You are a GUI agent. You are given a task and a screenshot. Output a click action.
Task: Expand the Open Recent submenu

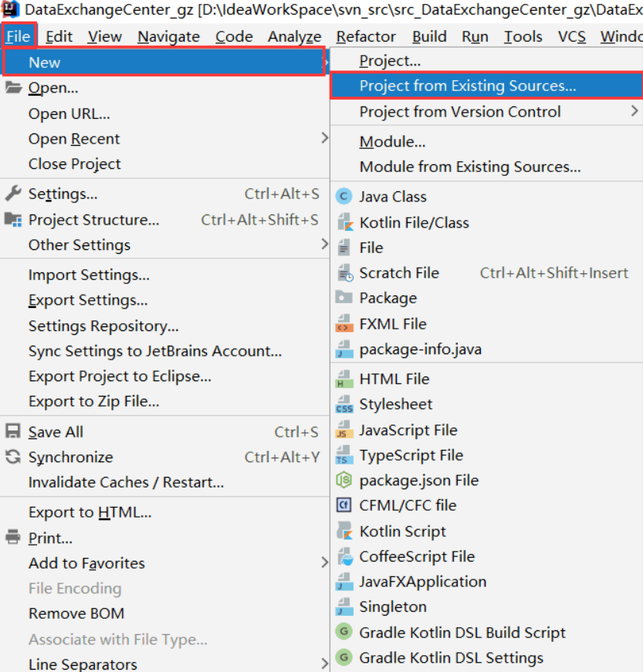[x=73, y=138]
